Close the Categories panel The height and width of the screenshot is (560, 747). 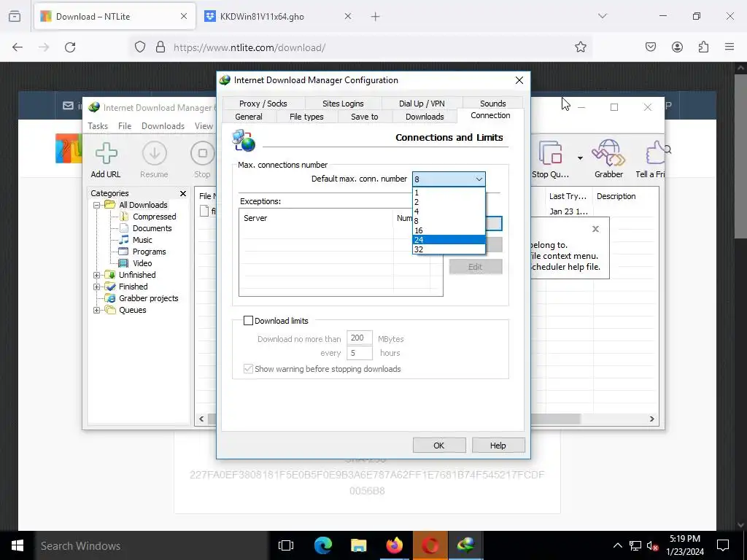pyautogui.click(x=183, y=193)
